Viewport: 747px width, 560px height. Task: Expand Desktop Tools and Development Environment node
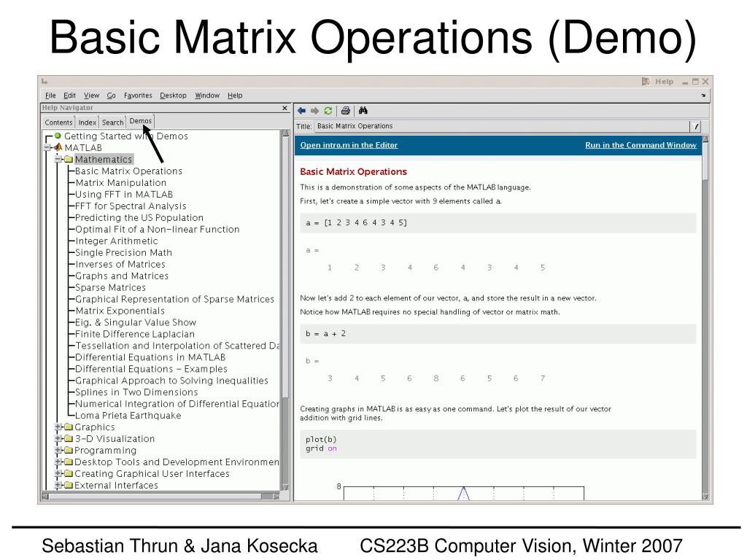[58, 462]
